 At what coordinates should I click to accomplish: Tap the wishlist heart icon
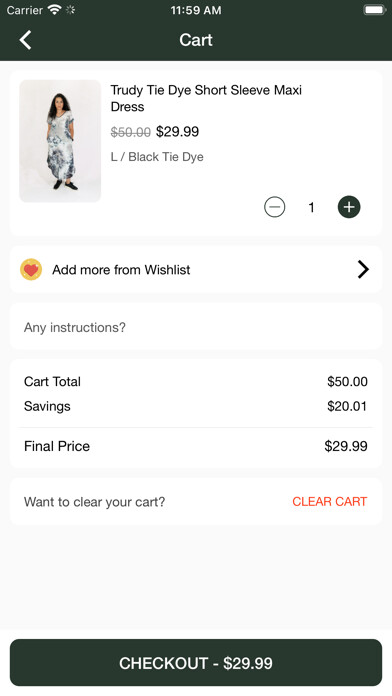tap(31, 269)
